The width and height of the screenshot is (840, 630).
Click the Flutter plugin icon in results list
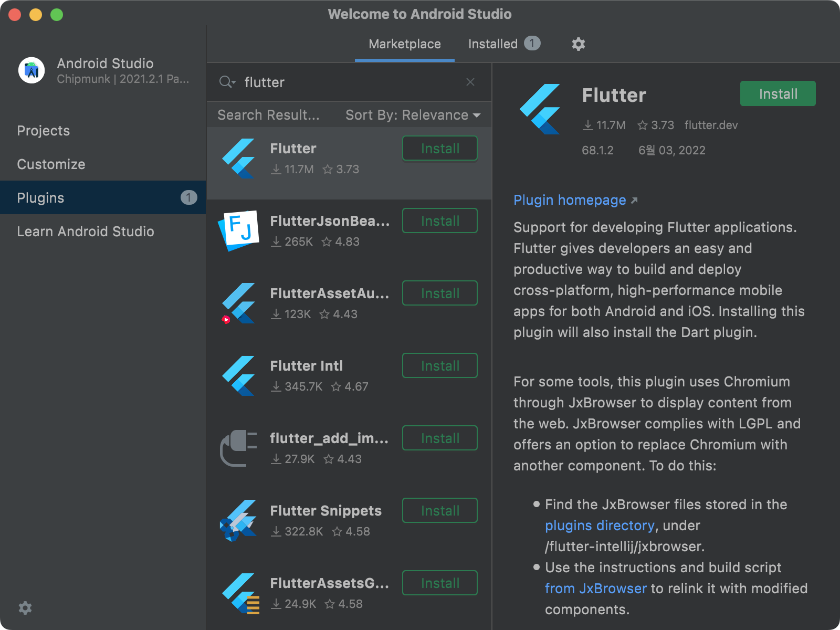[238, 159]
